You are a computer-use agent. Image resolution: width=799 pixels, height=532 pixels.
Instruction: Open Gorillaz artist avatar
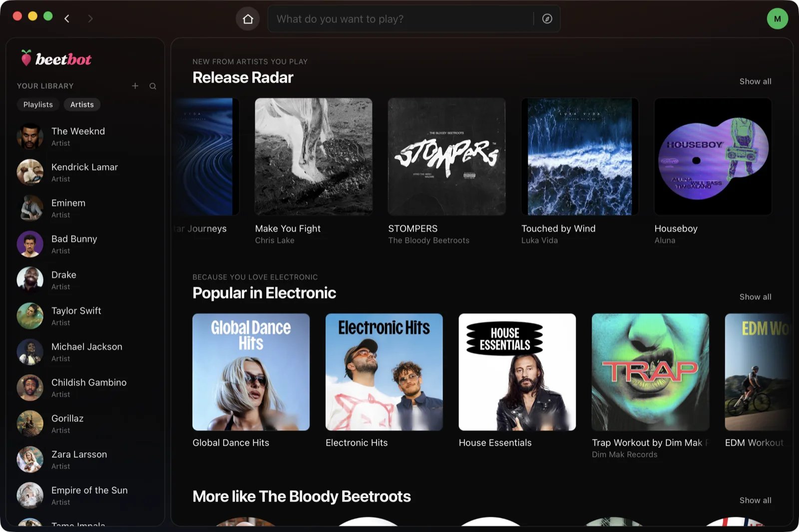coord(30,424)
